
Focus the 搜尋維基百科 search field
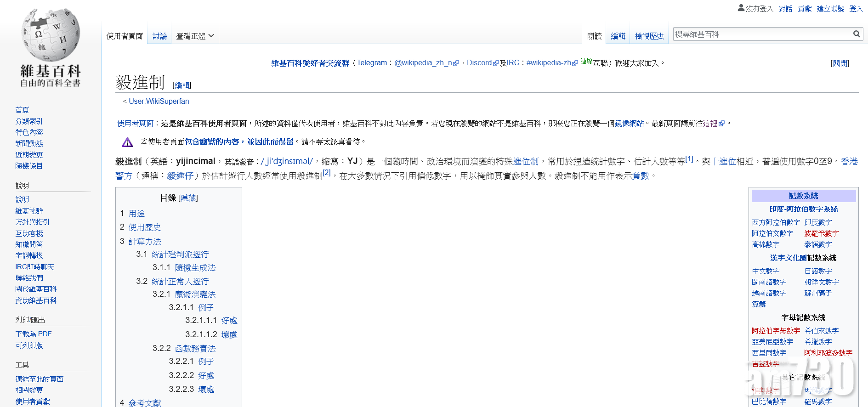[x=762, y=34]
